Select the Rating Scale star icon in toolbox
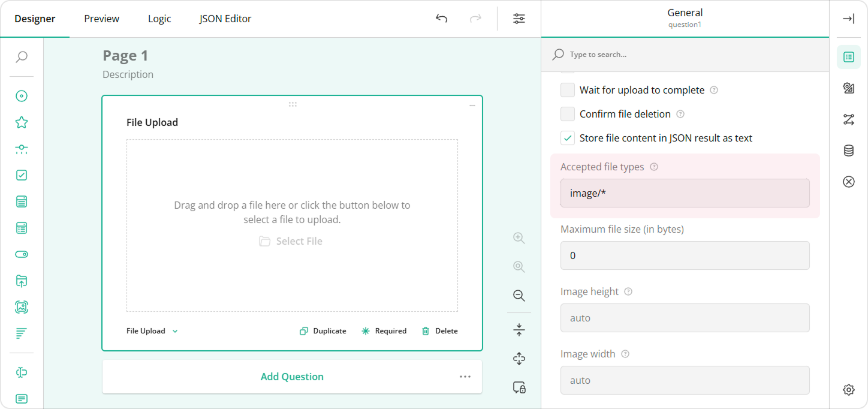 pos(21,122)
